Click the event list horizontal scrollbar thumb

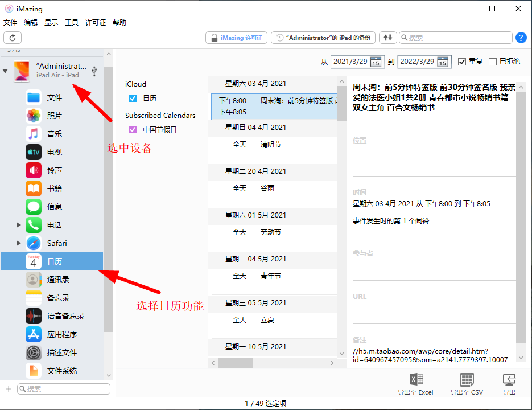[x=235, y=363]
